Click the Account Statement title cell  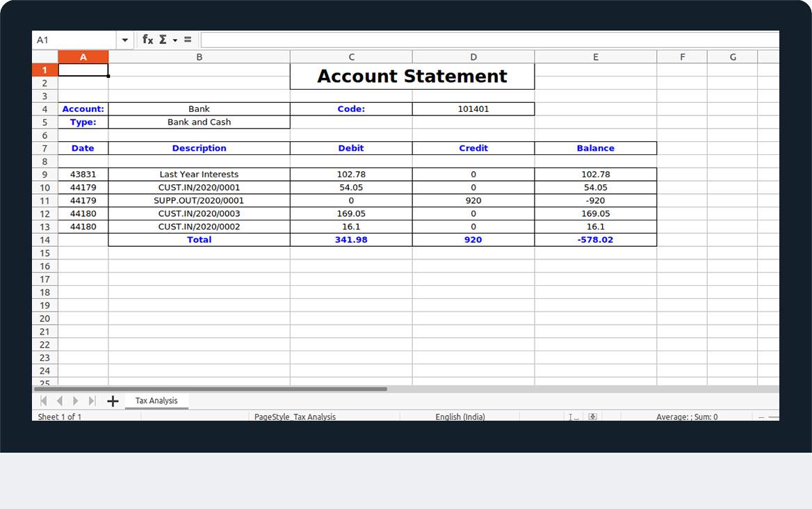(x=412, y=76)
